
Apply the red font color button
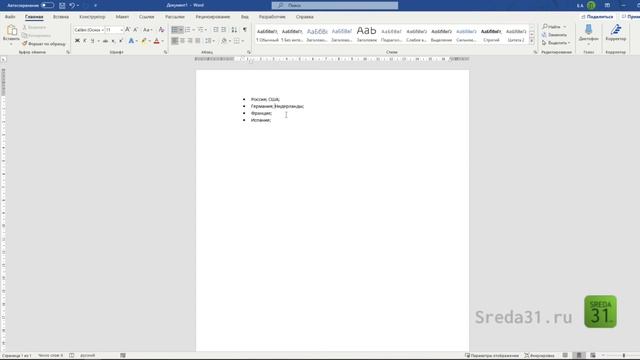pos(156,41)
